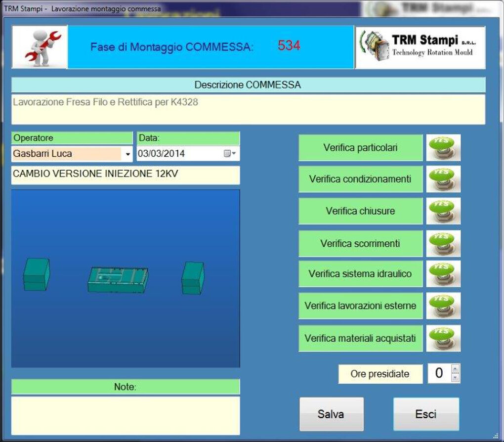Select the Gasbarri Luca operator field
The height and width of the screenshot is (442, 504).
pos(67,154)
